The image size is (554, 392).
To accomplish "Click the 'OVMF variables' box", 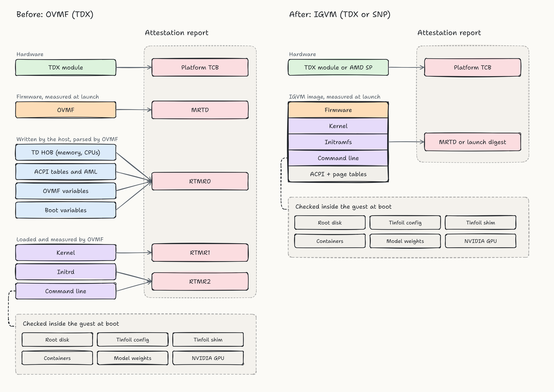I will [x=66, y=191].
